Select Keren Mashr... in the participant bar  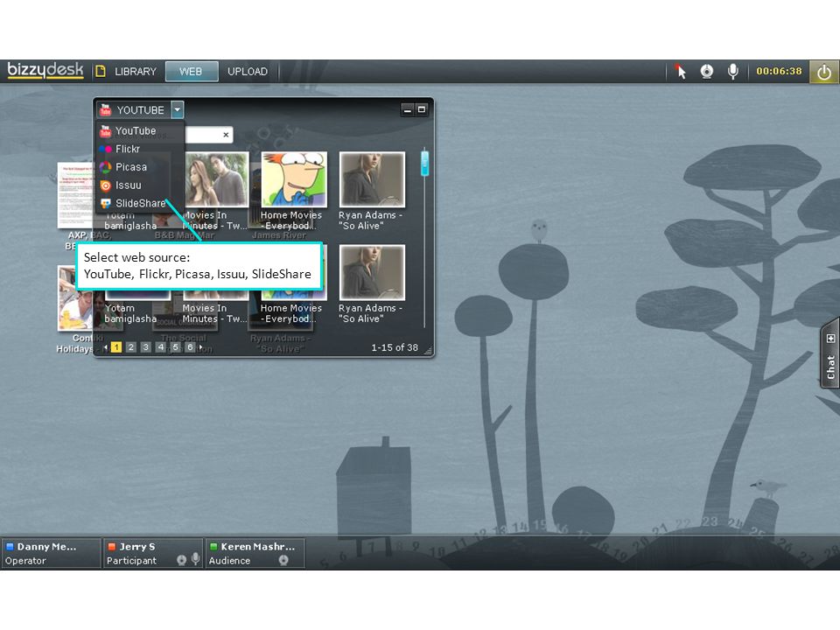255,553
